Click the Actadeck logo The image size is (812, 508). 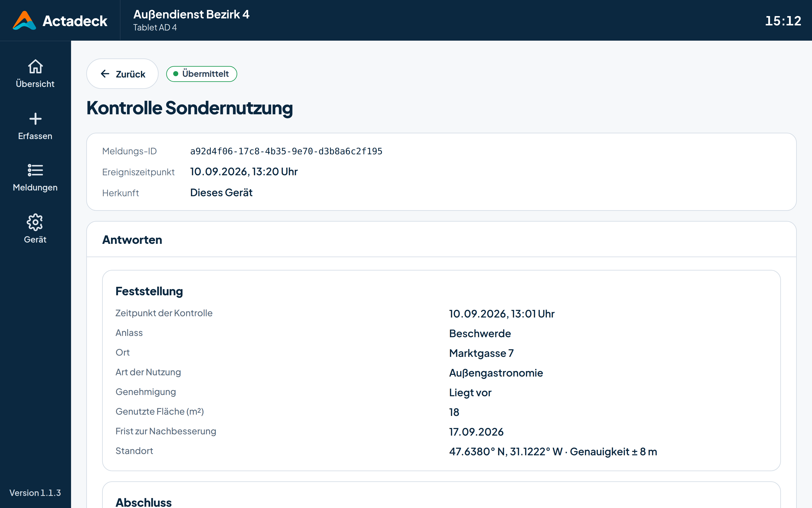coord(60,21)
